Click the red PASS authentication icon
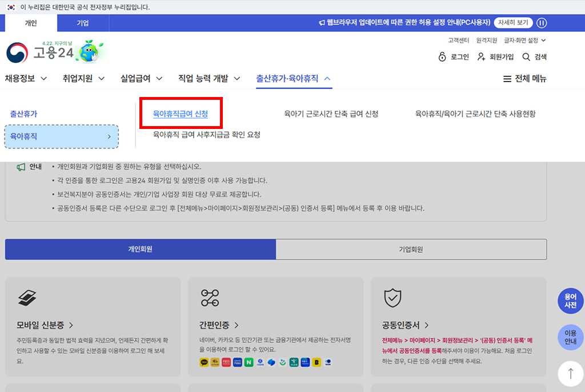585x392 pixels. [226, 362]
